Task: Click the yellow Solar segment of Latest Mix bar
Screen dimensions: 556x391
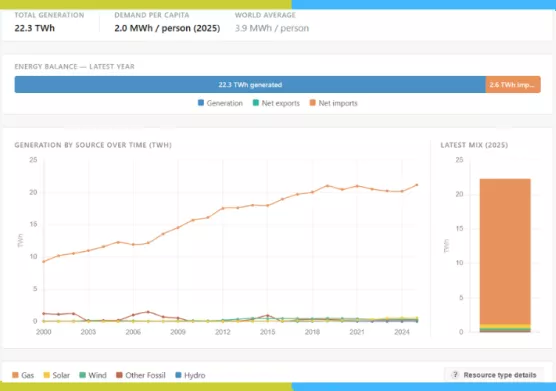Action: pos(505,326)
